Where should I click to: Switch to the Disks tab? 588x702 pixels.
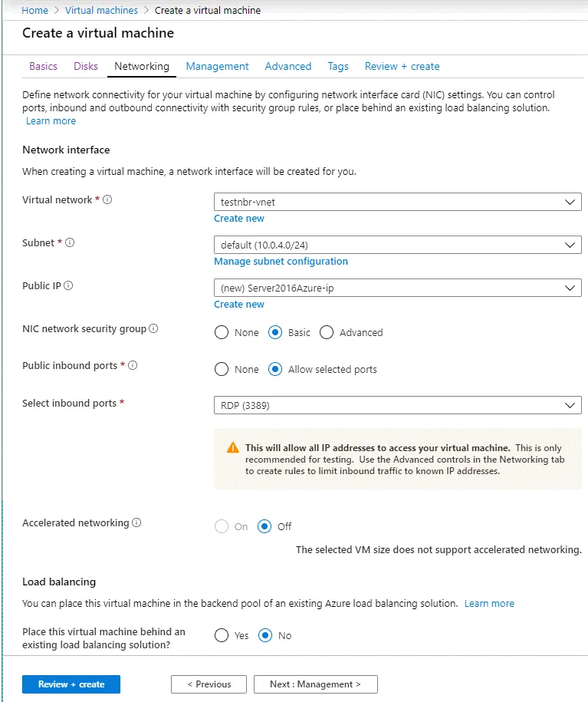86,67
